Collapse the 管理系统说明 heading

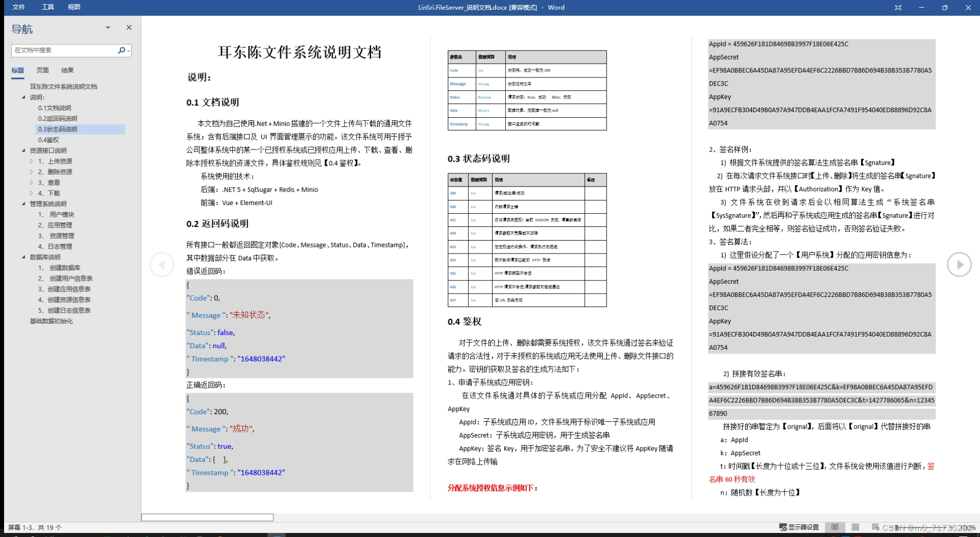23,204
